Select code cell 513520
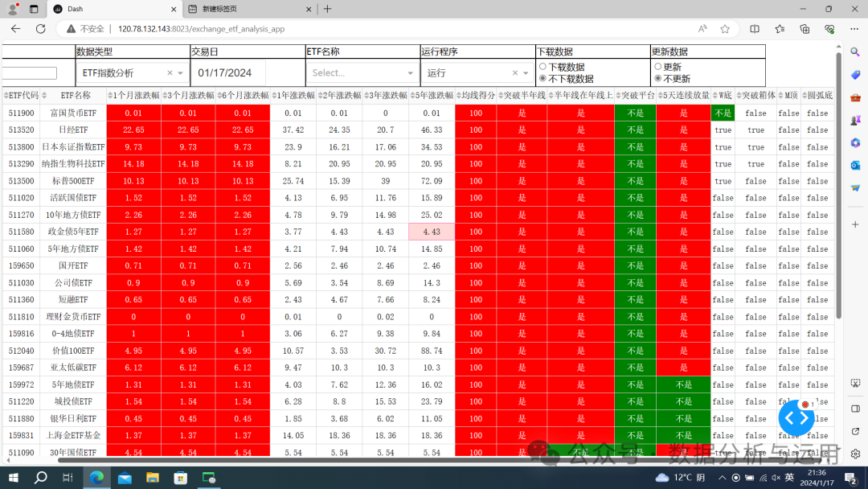 tap(21, 129)
